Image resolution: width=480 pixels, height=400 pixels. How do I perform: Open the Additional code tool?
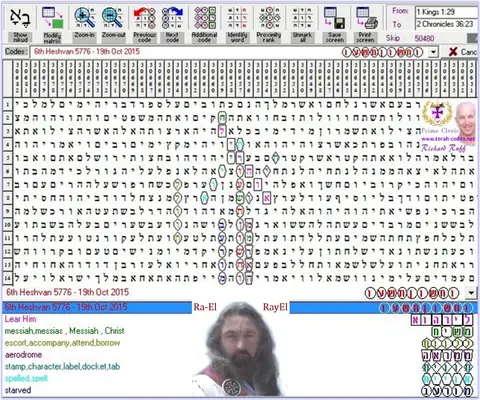tap(205, 18)
